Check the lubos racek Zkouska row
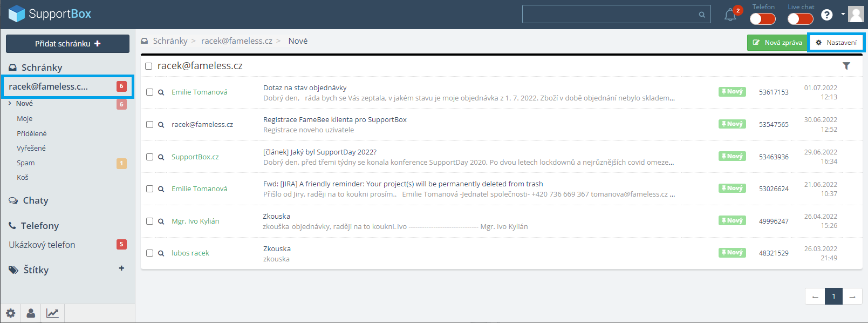The width and height of the screenshot is (868, 323). [x=150, y=253]
